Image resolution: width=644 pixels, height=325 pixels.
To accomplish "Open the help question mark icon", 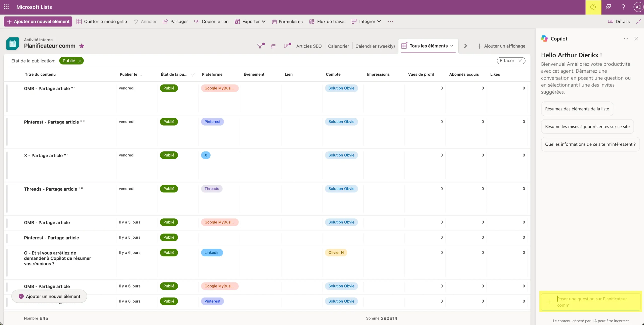I will tap(623, 7).
